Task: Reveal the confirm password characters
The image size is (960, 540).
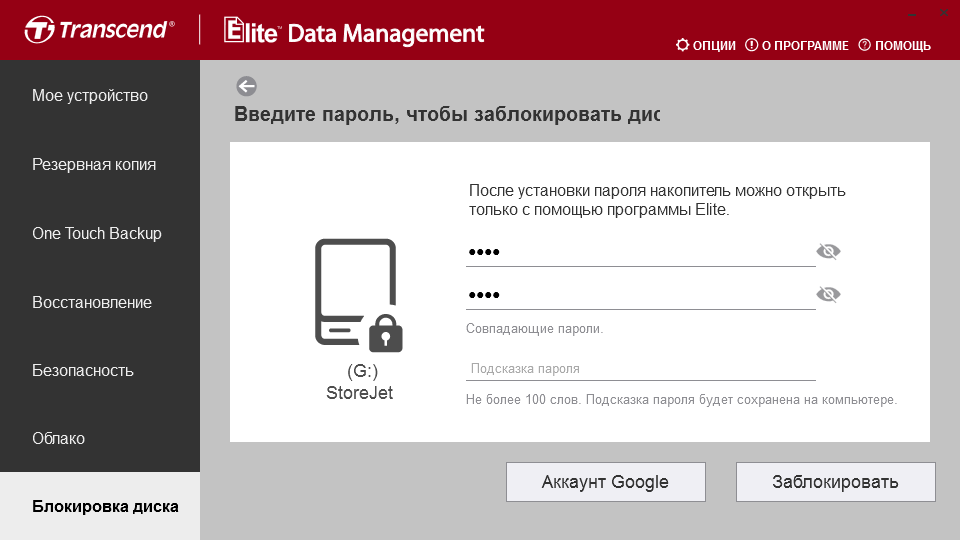Action: click(828, 294)
